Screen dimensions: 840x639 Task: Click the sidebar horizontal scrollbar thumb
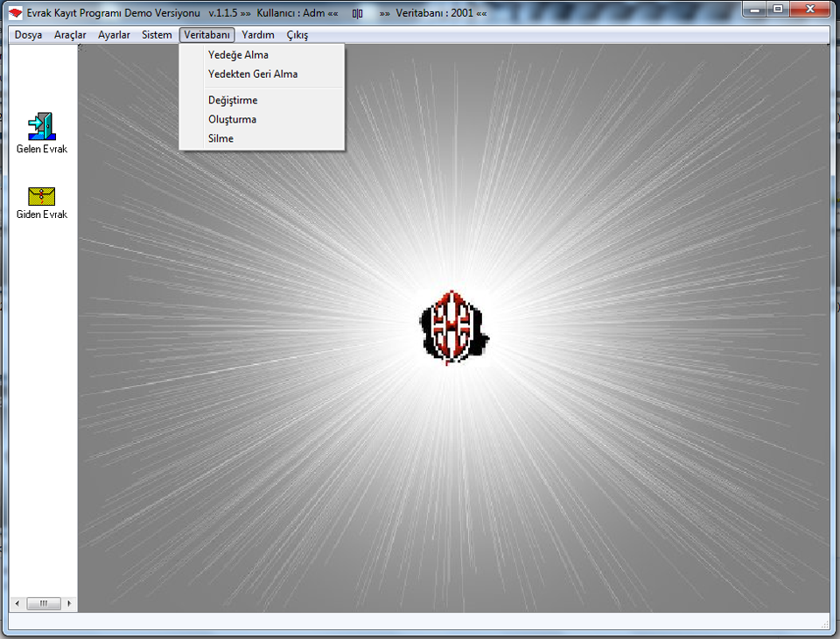click(x=44, y=603)
